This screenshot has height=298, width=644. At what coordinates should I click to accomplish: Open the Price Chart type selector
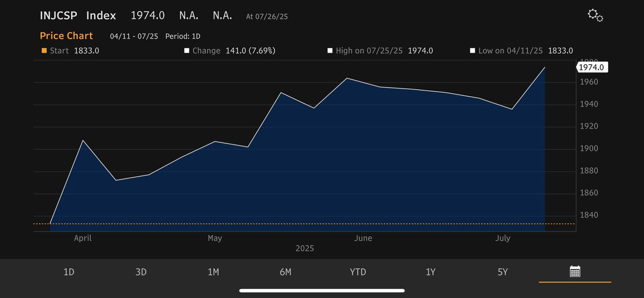click(x=67, y=36)
